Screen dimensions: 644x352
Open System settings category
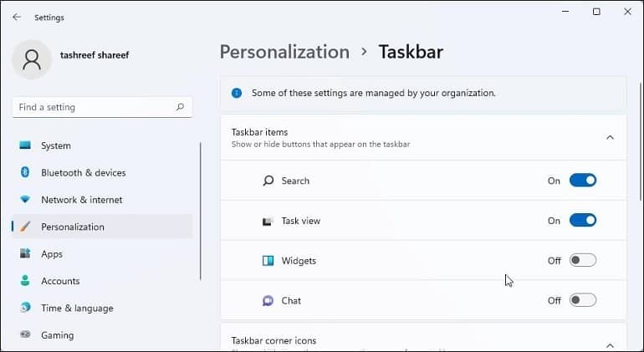pyautogui.click(x=102, y=145)
